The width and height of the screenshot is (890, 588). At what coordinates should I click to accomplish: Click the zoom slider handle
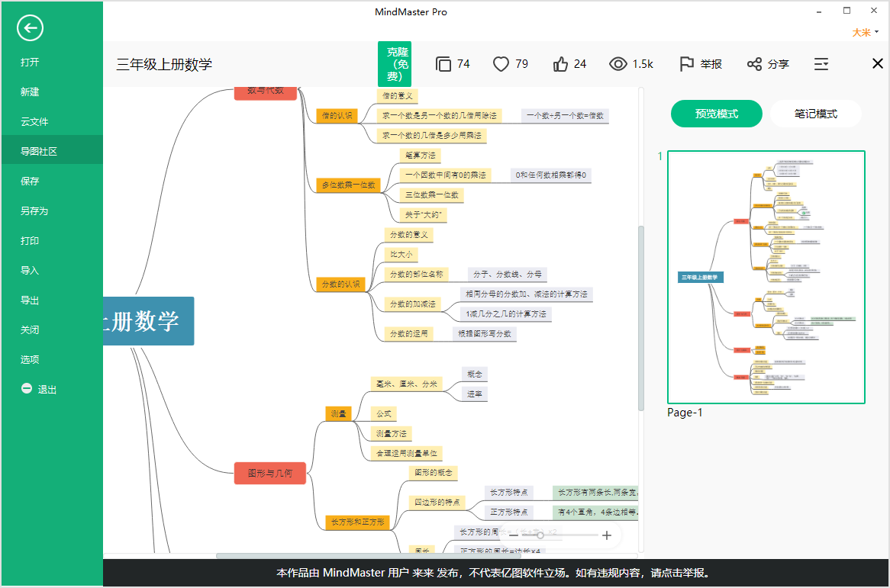click(x=540, y=535)
